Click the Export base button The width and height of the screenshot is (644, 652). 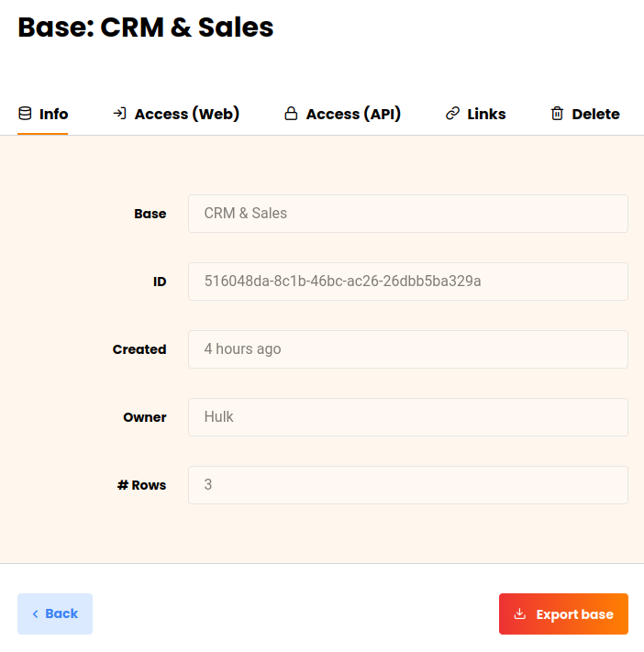click(563, 614)
